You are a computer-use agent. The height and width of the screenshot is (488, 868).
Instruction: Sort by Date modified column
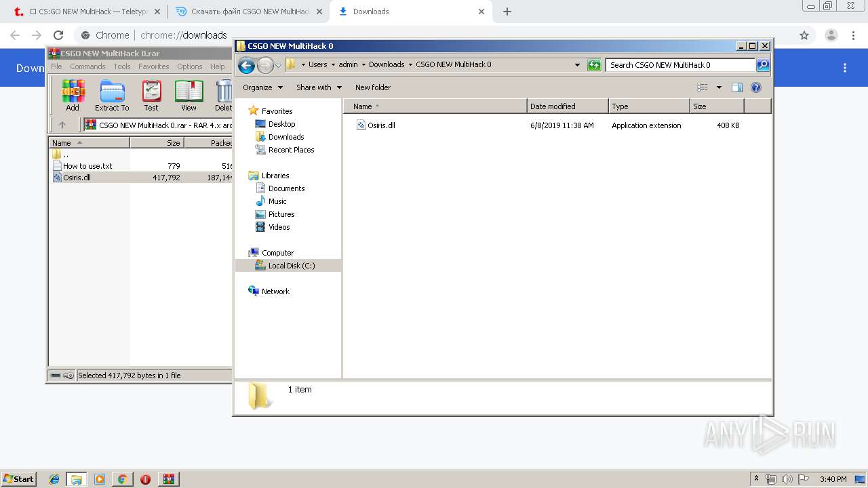pos(568,106)
